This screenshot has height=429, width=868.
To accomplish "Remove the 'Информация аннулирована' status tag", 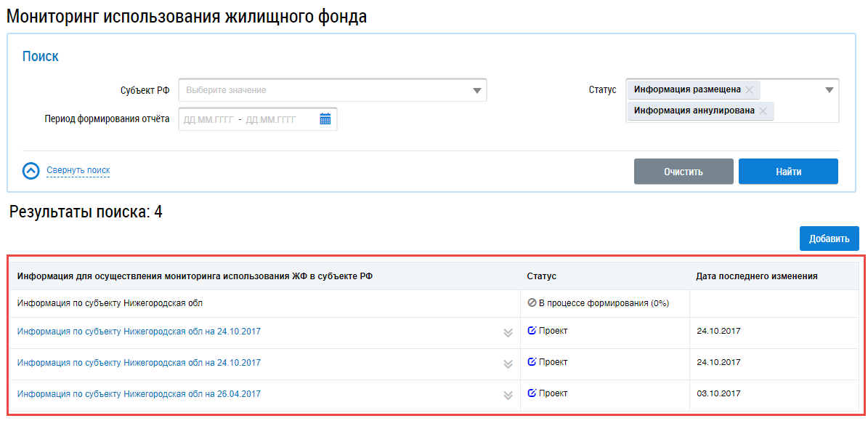I will (x=763, y=111).
